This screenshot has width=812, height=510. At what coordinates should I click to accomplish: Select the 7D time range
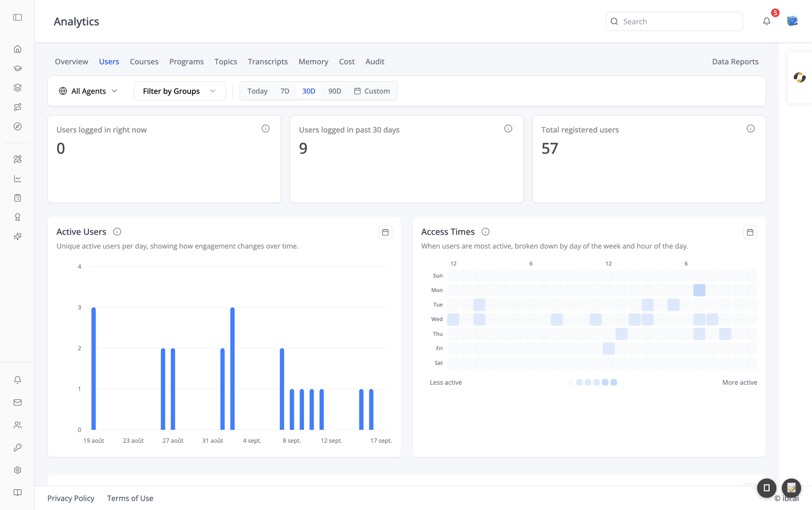(x=285, y=91)
